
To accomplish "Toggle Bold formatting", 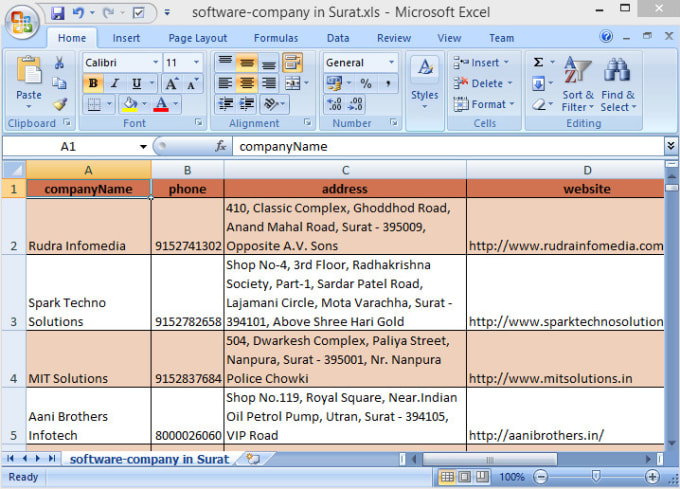I will [x=93, y=83].
